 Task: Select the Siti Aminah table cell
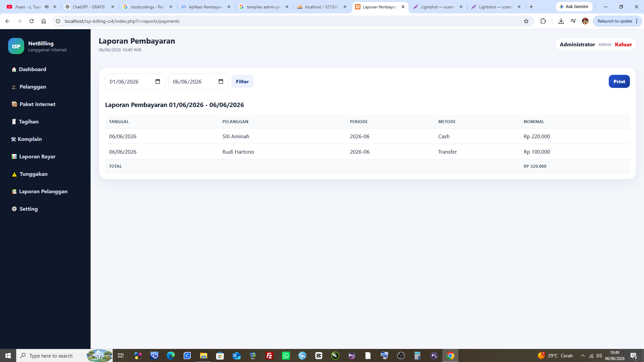tap(236, 136)
